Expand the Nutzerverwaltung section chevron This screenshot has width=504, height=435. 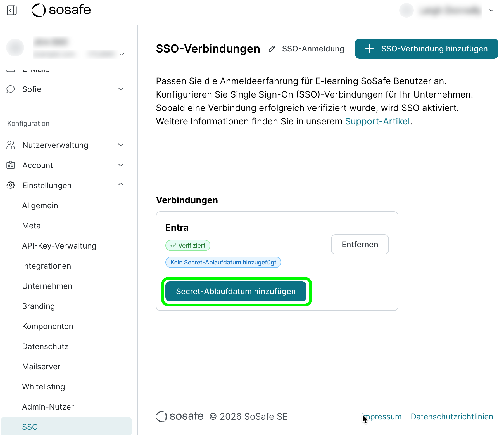(121, 145)
